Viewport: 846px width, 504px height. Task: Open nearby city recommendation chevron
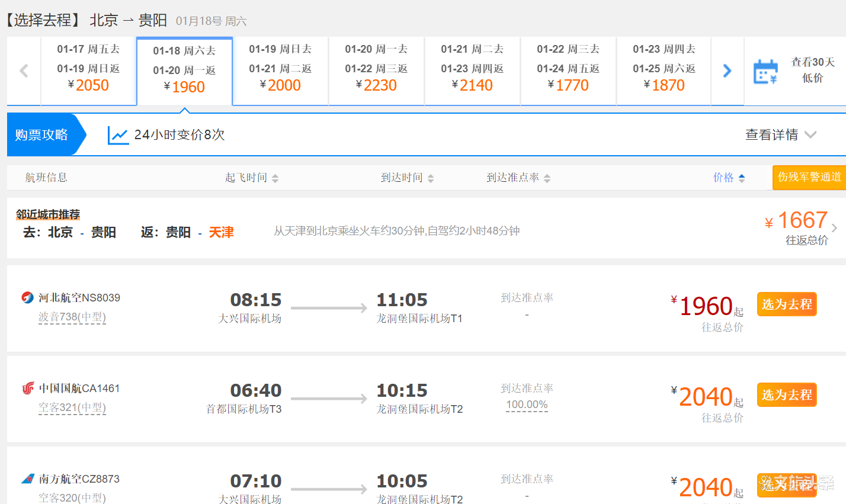pos(834,228)
